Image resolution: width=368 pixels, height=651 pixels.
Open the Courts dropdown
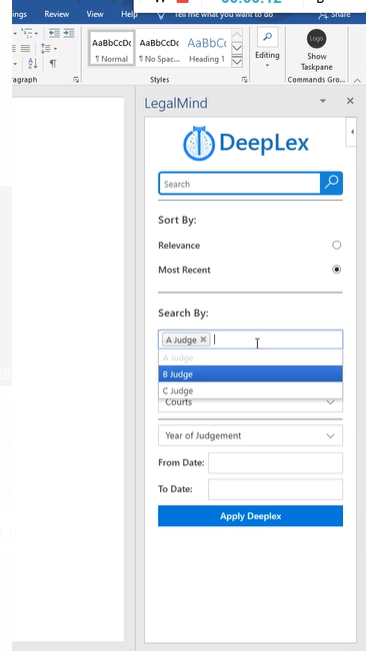(250, 403)
